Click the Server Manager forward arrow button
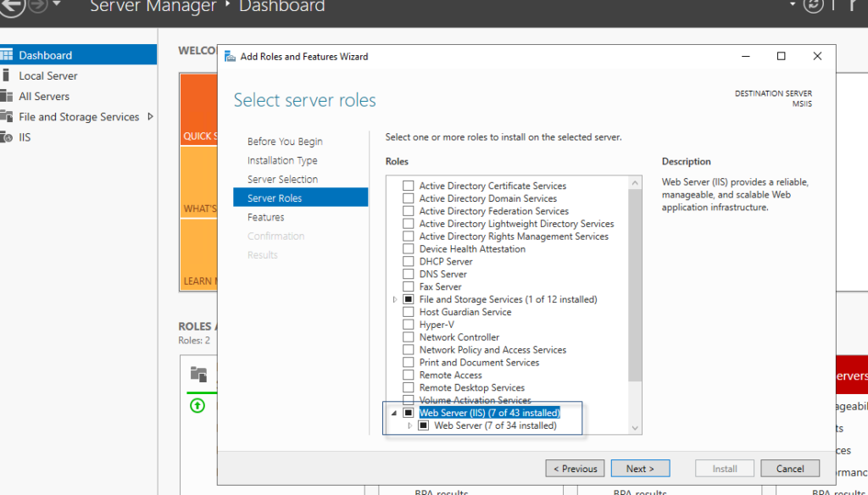The height and width of the screenshot is (495, 868). point(38,6)
